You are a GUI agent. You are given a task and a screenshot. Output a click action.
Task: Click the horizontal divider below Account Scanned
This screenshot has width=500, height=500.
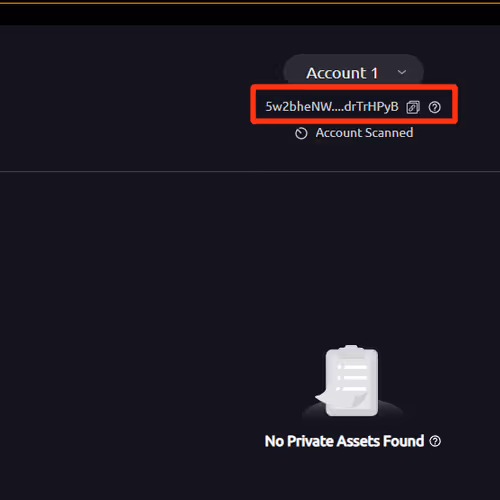(x=250, y=172)
